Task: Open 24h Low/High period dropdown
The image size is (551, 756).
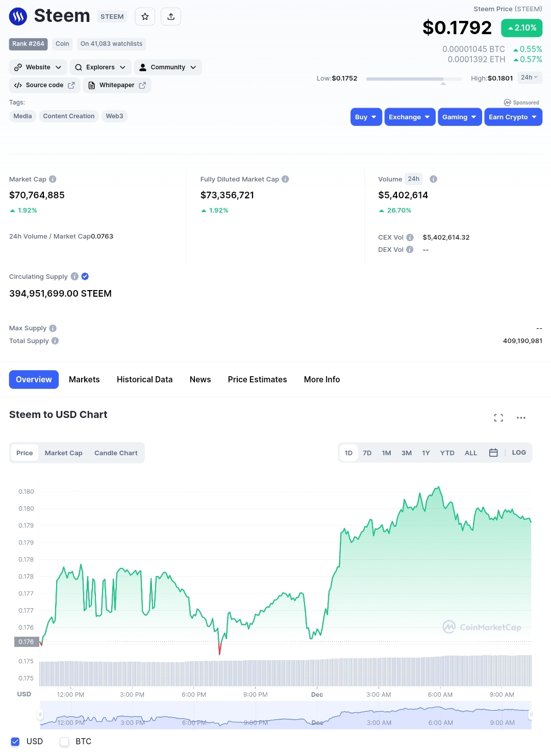Action: 530,77
